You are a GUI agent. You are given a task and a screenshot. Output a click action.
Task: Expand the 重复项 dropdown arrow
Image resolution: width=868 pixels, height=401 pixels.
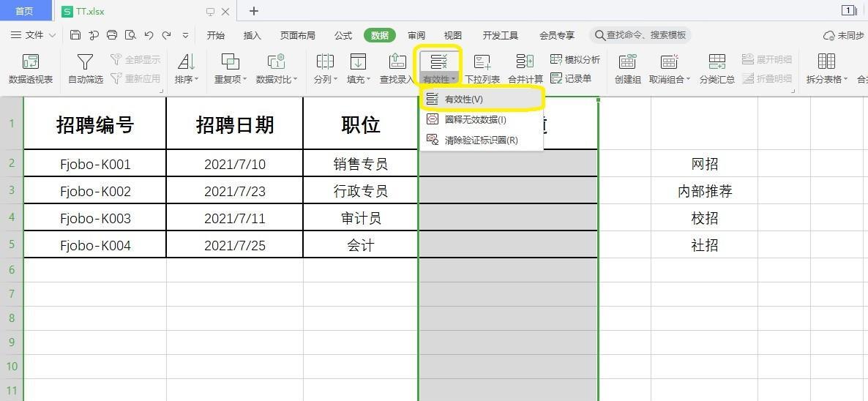tap(244, 80)
